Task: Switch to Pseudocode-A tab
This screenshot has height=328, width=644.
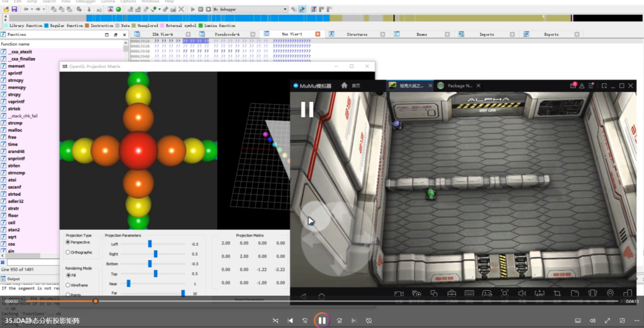Action: click(x=227, y=35)
